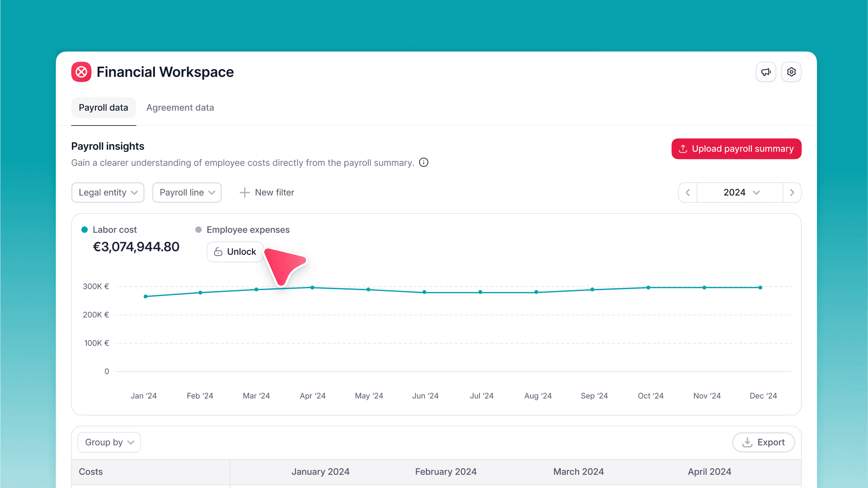Open the Legal entity filter dropdown
Image resolution: width=868 pixels, height=488 pixels.
click(108, 192)
